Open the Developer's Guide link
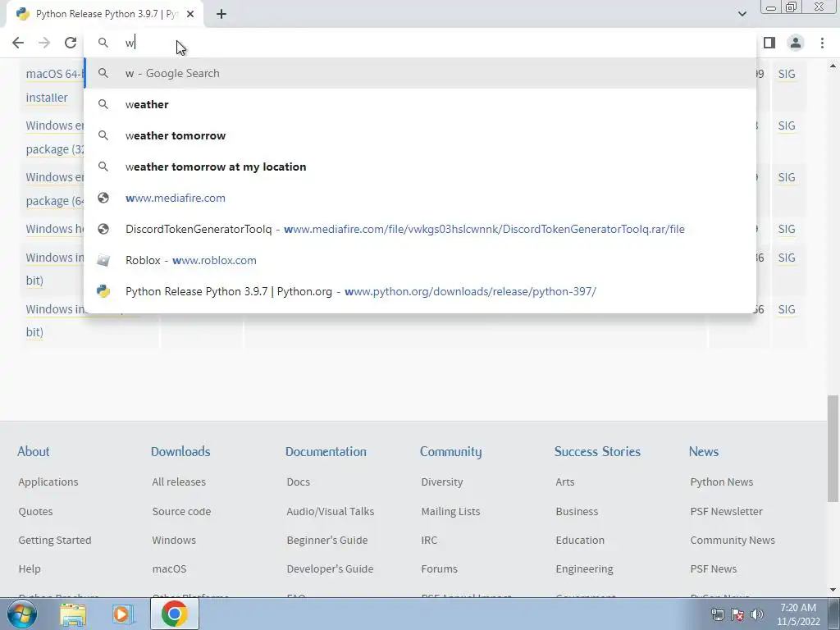This screenshot has width=840, height=630. (330, 569)
